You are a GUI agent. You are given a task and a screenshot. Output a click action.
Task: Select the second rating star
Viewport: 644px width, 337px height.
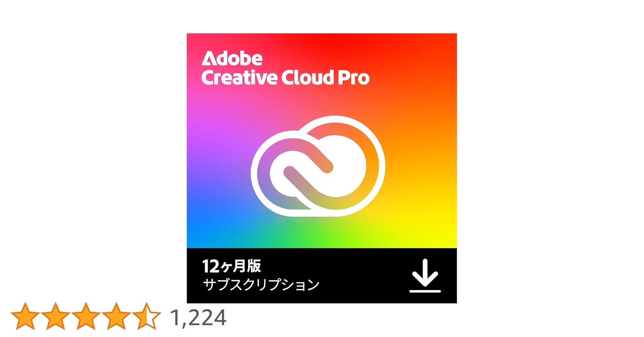(56, 316)
